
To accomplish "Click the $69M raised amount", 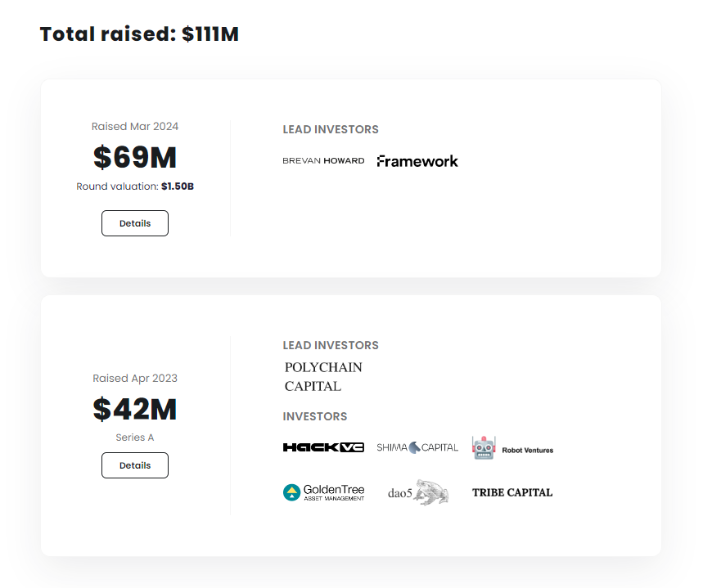I will (x=135, y=157).
